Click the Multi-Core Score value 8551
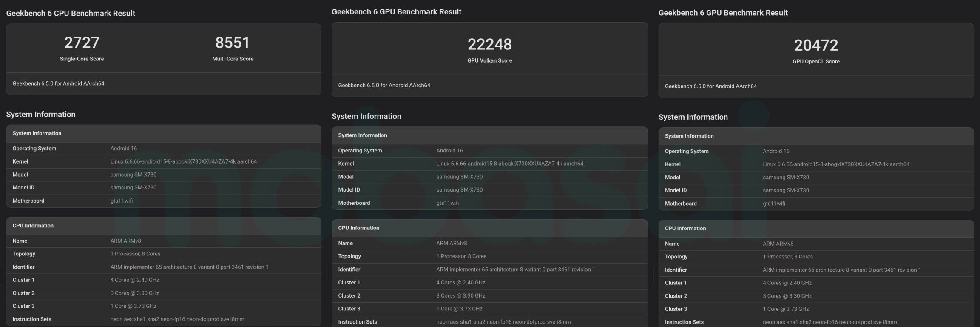Image resolution: width=980 pixels, height=327 pixels. pos(233,43)
